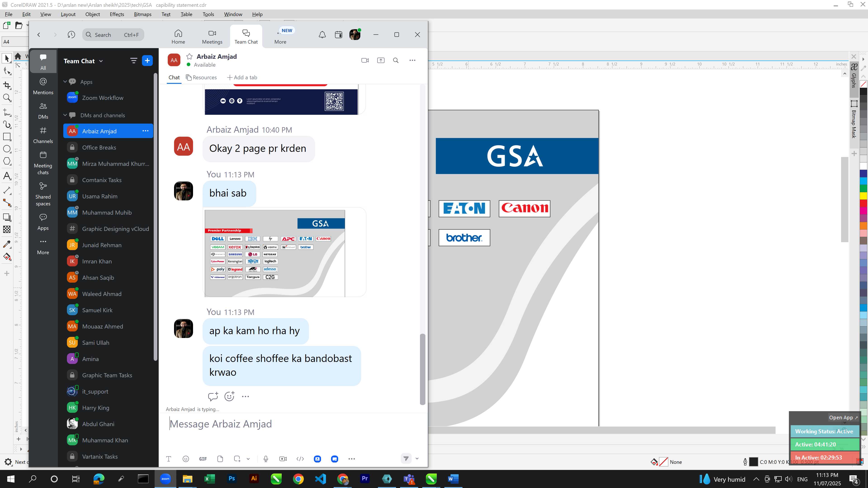The width and height of the screenshot is (868, 488).
Task: Open the CorelDRAW page size A4 box
Action: click(15, 42)
